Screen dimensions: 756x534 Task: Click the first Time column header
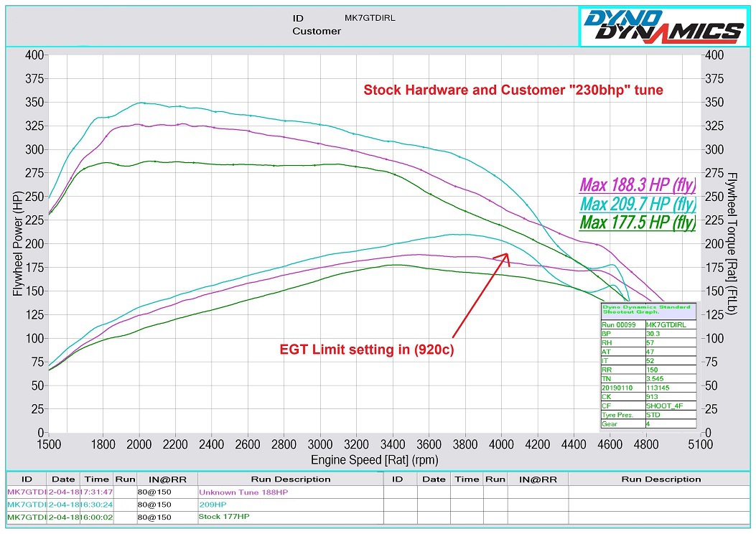tap(96, 479)
